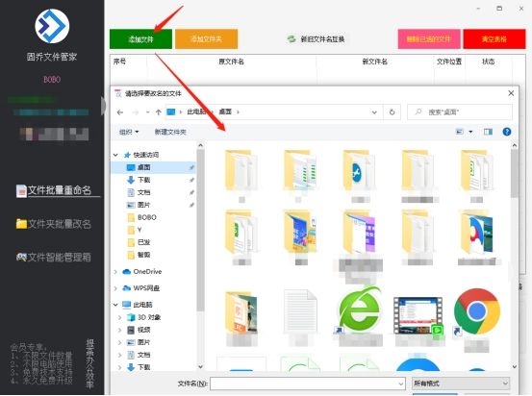Select the BOBO folder in tree
Viewport: 532px width, 396px height.
pyautogui.click(x=147, y=217)
